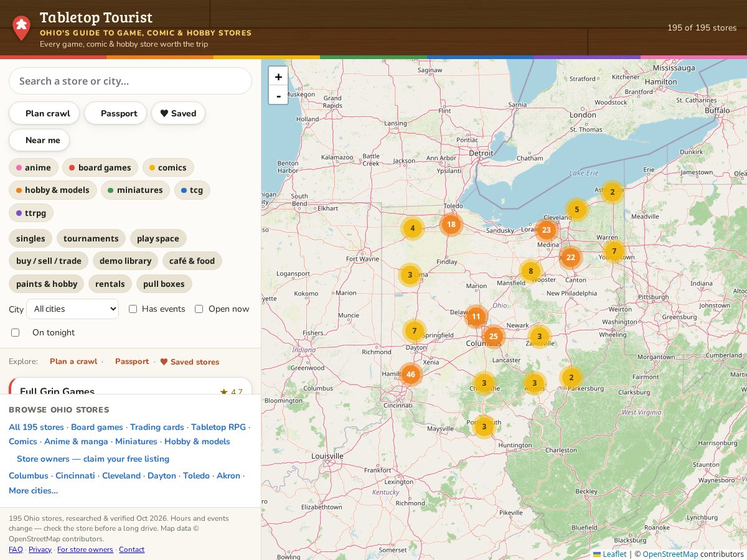Viewport: 747px width, 560px height.
Task: Toggle the Has events checkbox
Action: 133,309
